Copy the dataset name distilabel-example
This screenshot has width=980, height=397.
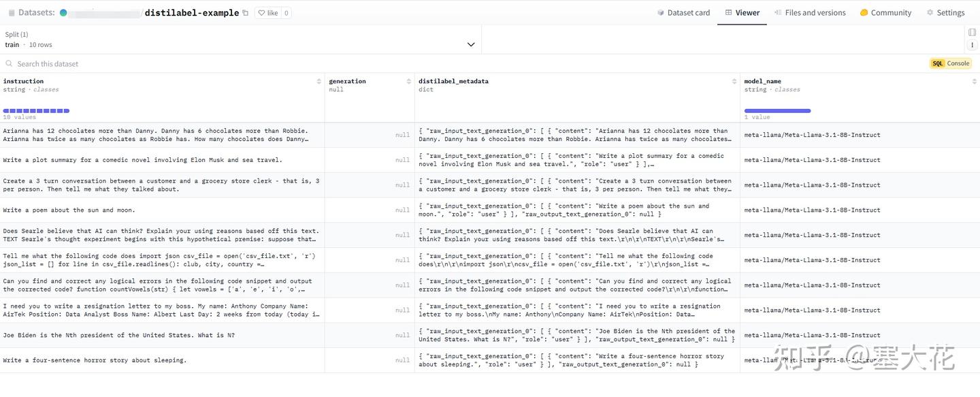[246, 13]
